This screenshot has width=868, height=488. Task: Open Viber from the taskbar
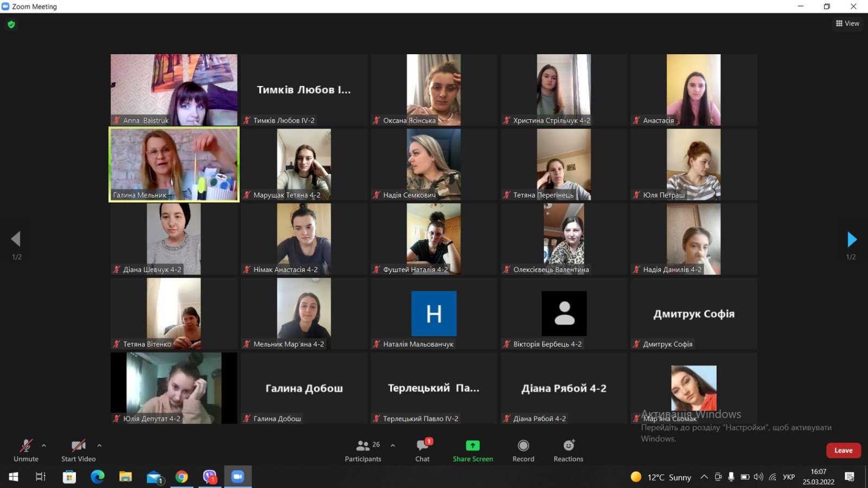[209, 477]
